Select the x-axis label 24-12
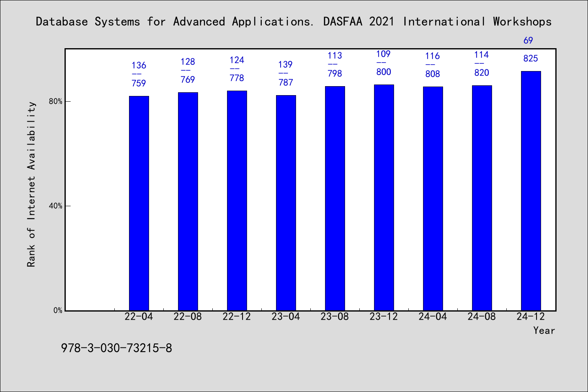The height and width of the screenshot is (392, 588). point(531,316)
